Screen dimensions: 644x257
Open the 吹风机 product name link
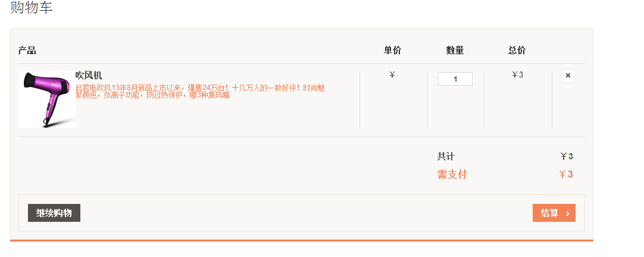[x=89, y=76]
